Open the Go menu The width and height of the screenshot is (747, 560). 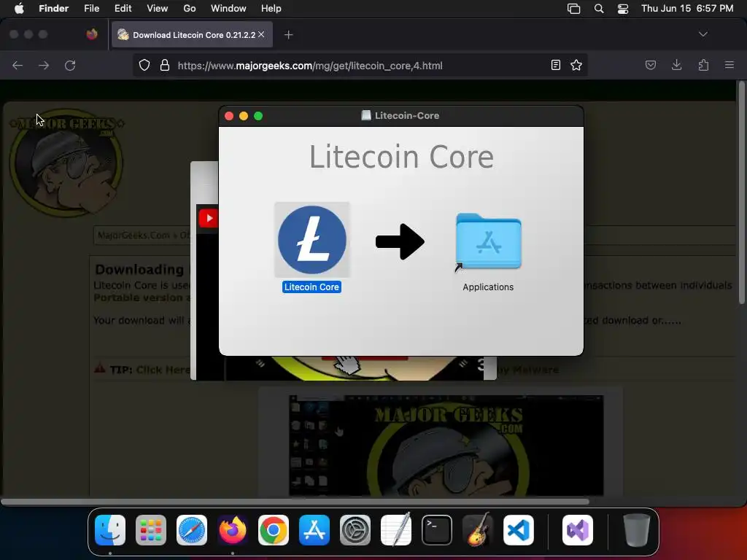pyautogui.click(x=190, y=9)
